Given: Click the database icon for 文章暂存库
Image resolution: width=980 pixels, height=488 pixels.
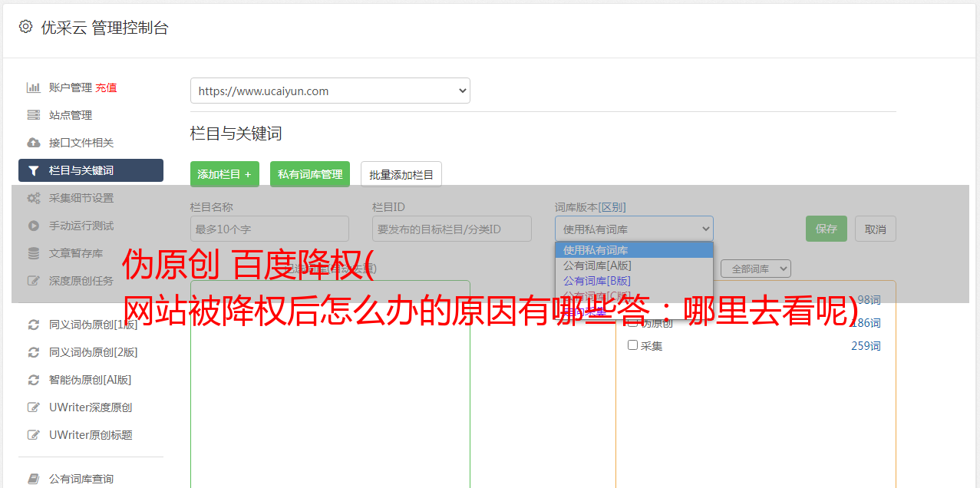Looking at the screenshot, I should coord(34,253).
